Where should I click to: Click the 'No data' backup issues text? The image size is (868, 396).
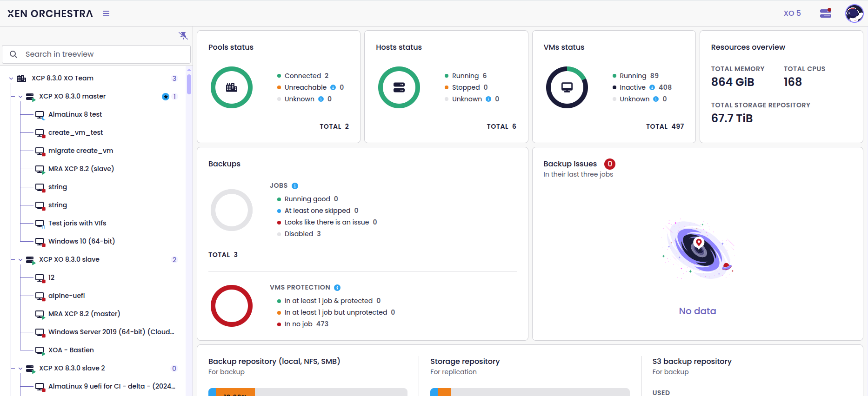tap(697, 311)
